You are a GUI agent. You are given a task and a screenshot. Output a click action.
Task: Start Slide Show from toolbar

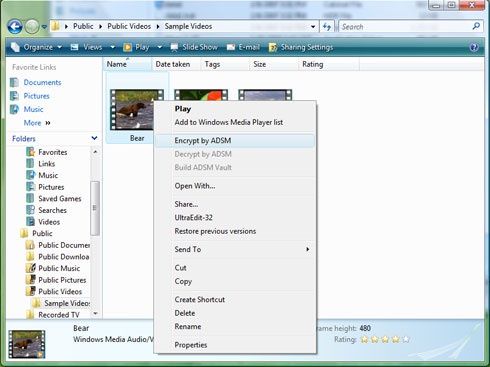[x=194, y=47]
